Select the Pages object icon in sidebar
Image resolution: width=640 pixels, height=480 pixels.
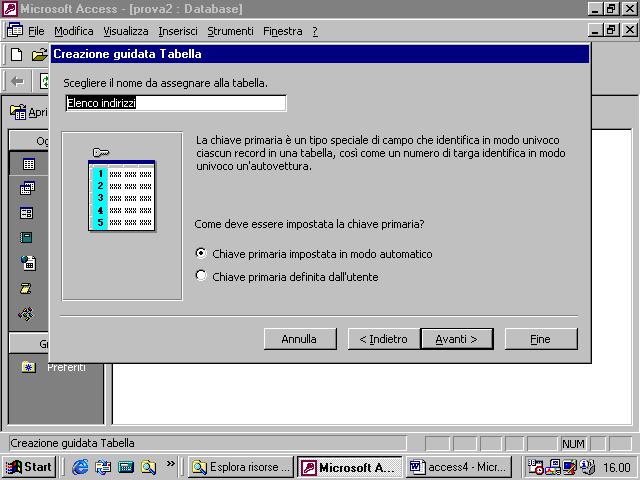[28, 263]
